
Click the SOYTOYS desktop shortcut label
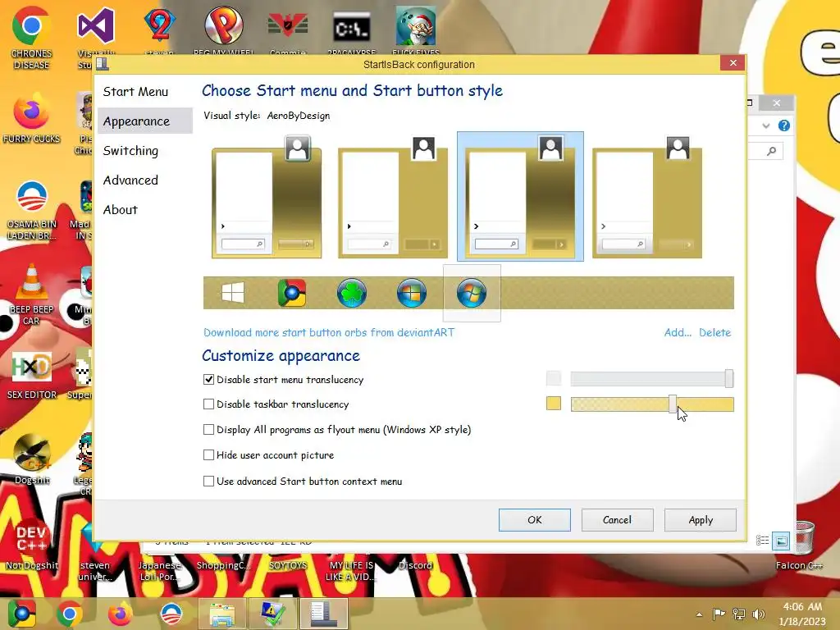click(288, 565)
